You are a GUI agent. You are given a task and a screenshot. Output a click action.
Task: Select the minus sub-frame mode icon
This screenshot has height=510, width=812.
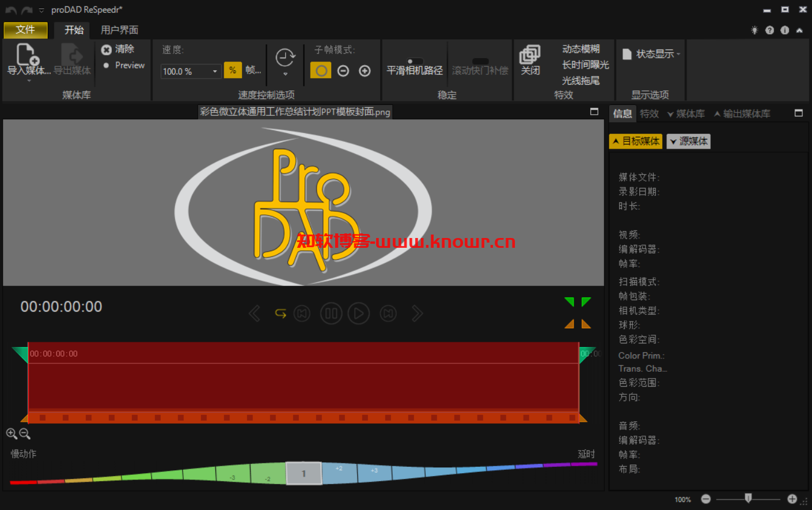pyautogui.click(x=343, y=71)
